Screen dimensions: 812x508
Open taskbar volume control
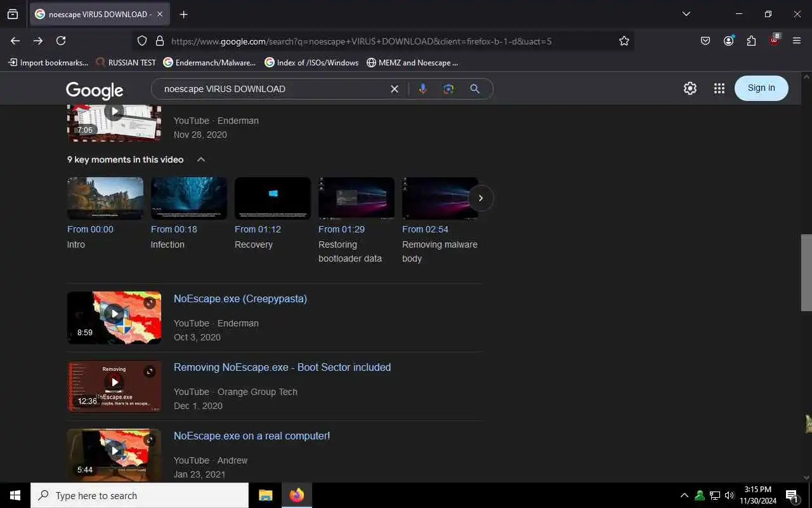pyautogui.click(x=730, y=495)
